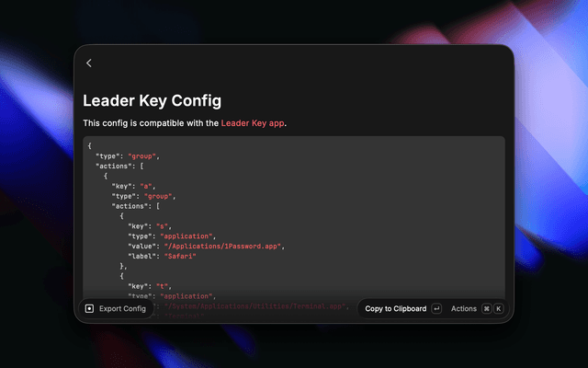The width and height of the screenshot is (588, 368).
Task: Click the top-level "actions": [ line
Action: click(x=119, y=166)
